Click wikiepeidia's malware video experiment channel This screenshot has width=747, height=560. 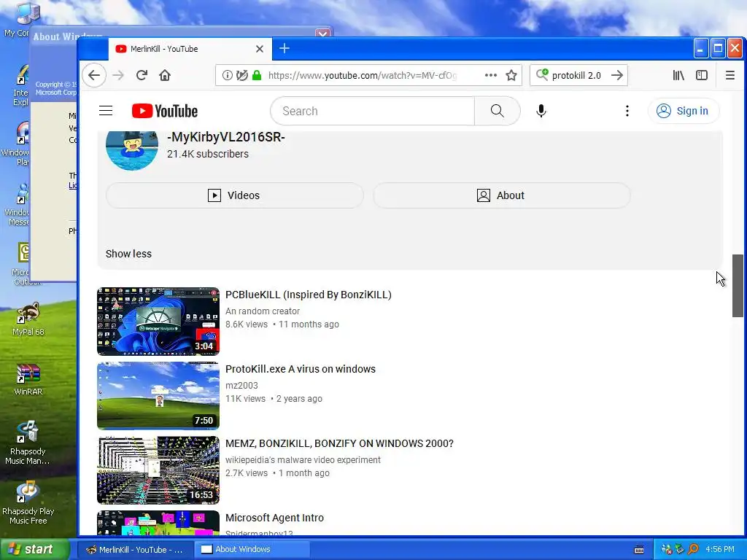(303, 459)
